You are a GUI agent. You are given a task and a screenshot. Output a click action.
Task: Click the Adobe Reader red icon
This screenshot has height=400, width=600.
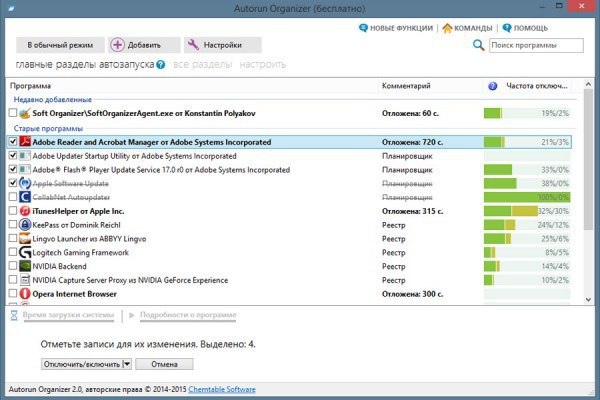pos(25,142)
